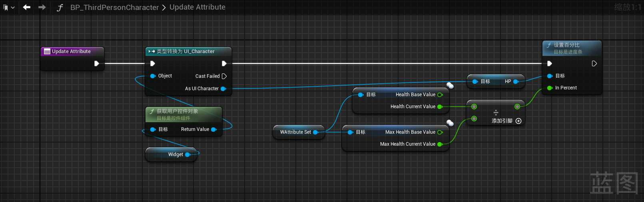Screen dimensions: 644x202
Task: Click the add pin plus icon on divide node
Action: point(518,121)
